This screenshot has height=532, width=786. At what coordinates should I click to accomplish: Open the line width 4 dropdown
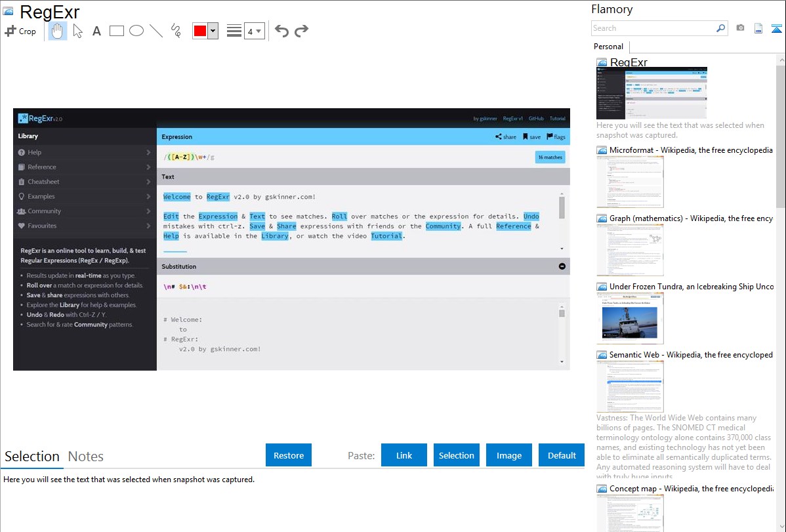(x=255, y=31)
